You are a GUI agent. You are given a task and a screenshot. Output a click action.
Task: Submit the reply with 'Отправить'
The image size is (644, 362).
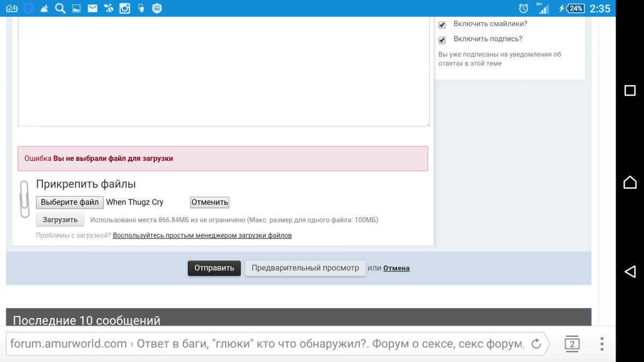pyautogui.click(x=214, y=268)
